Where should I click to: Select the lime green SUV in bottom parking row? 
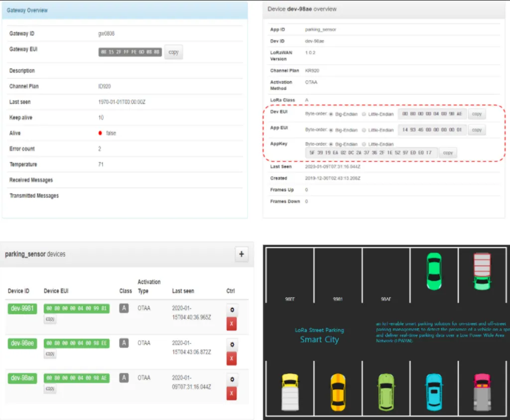point(386,392)
